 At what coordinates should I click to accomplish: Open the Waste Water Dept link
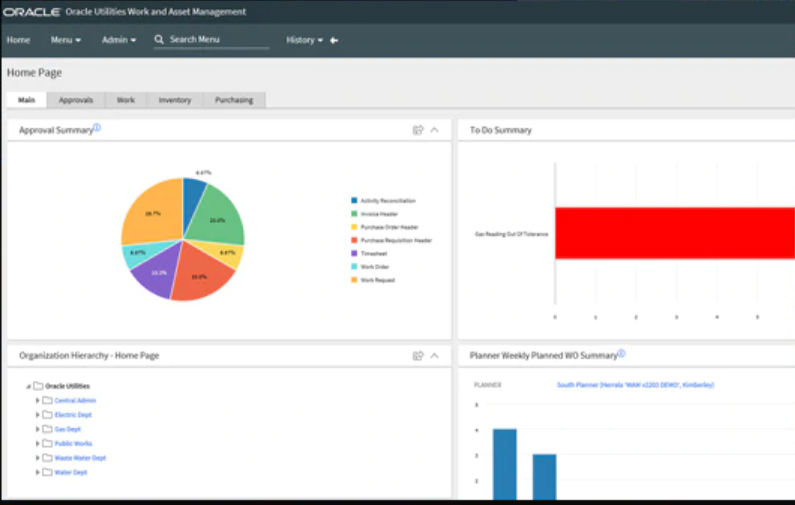pos(80,458)
